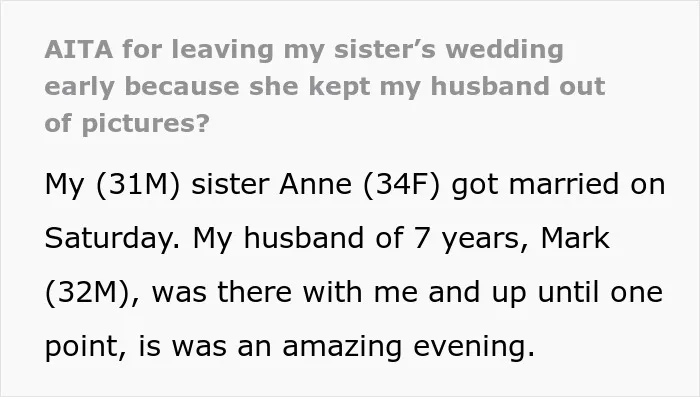Click the name "Mark" in the post
The height and width of the screenshot is (397, 700).
pos(575,238)
